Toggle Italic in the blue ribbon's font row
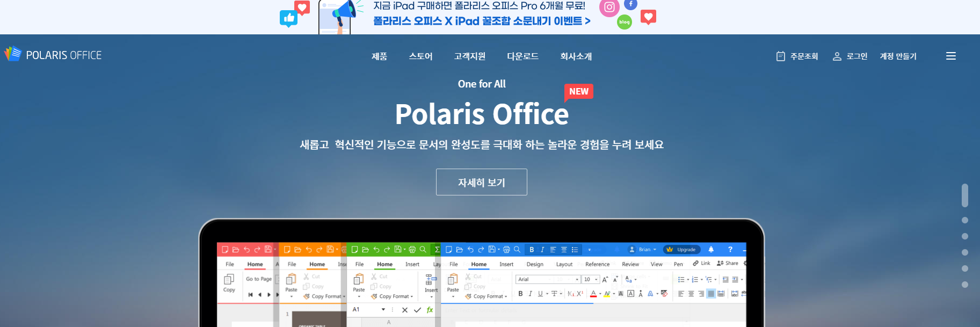The image size is (980, 327). tap(530, 294)
